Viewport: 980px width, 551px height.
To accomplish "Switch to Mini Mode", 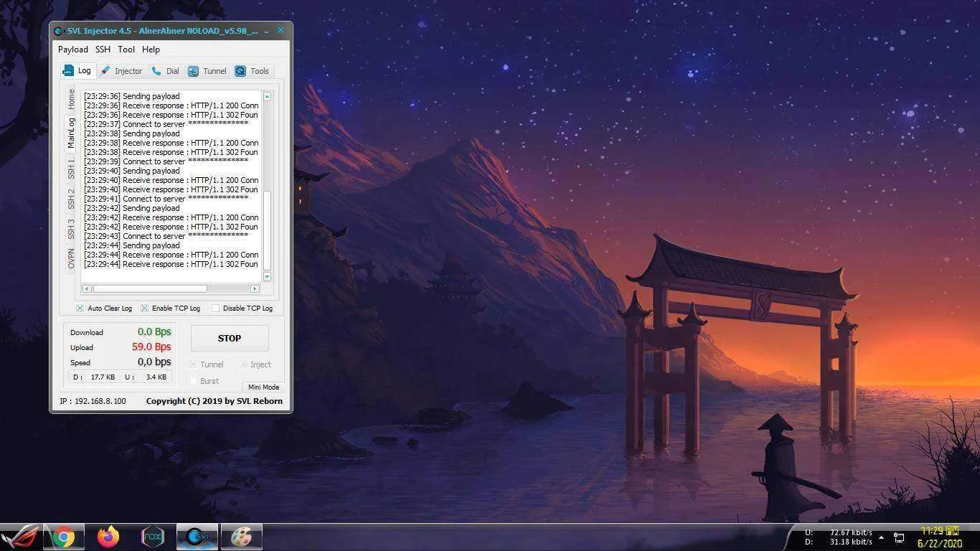I will coord(263,387).
